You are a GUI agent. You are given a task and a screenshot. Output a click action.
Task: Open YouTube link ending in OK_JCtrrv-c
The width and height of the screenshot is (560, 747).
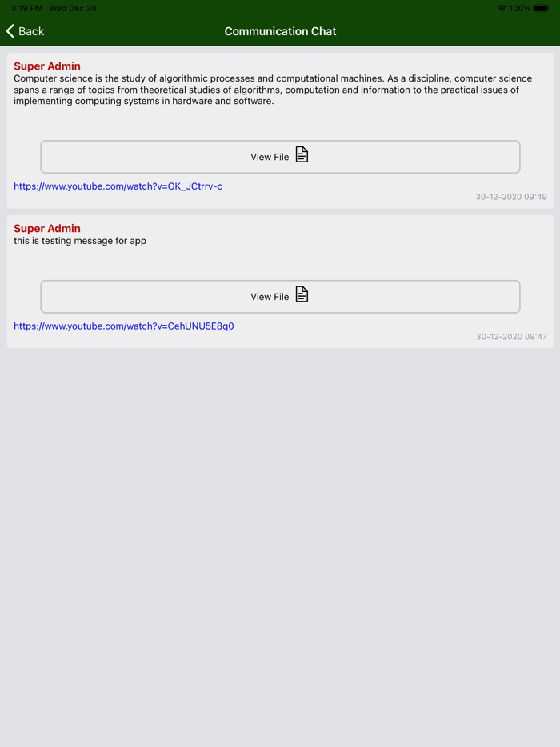(x=118, y=186)
